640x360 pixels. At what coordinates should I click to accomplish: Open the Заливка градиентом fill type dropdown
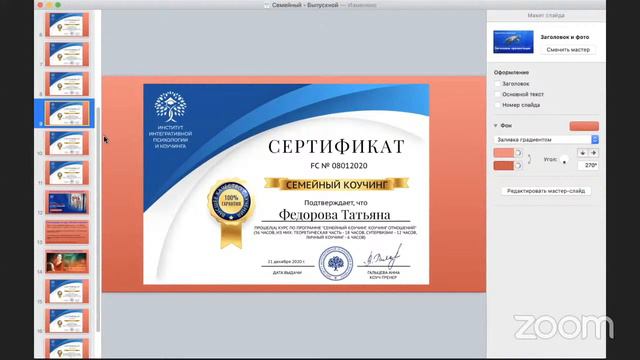tap(546, 140)
